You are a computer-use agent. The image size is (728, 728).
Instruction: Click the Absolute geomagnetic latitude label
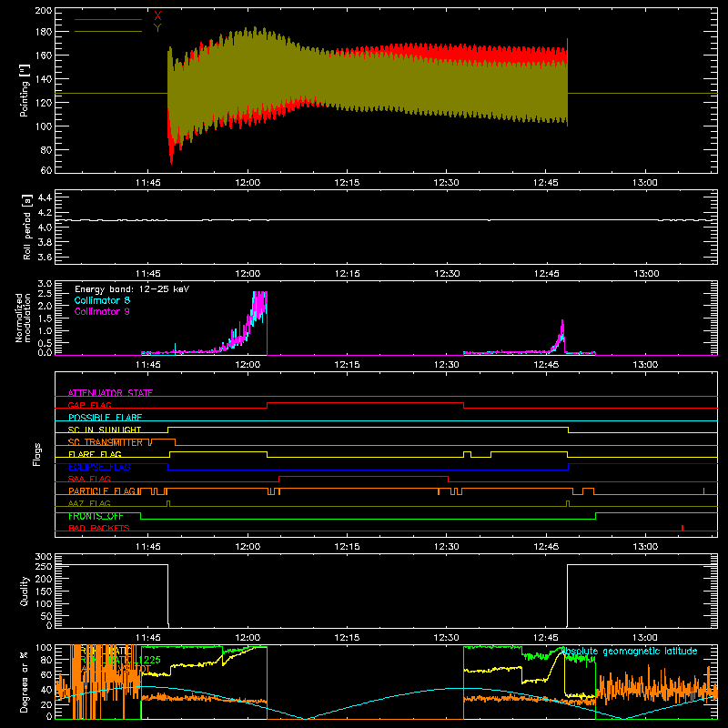(629, 651)
